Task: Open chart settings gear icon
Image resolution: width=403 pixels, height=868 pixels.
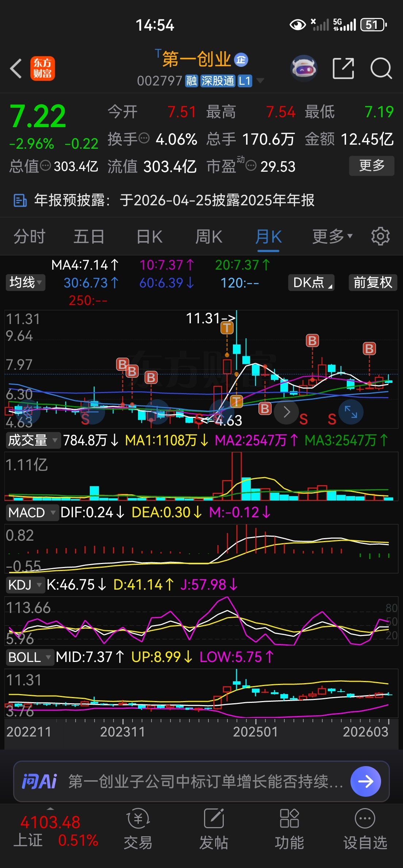Action: [380, 236]
